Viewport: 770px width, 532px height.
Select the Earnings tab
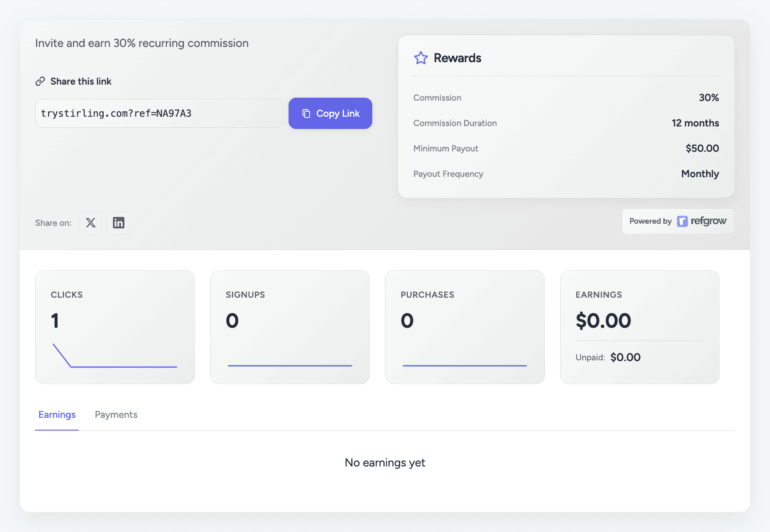pos(57,415)
